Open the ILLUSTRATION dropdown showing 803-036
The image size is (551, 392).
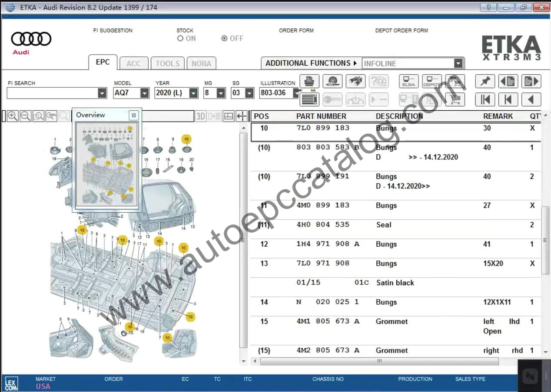[x=296, y=93]
